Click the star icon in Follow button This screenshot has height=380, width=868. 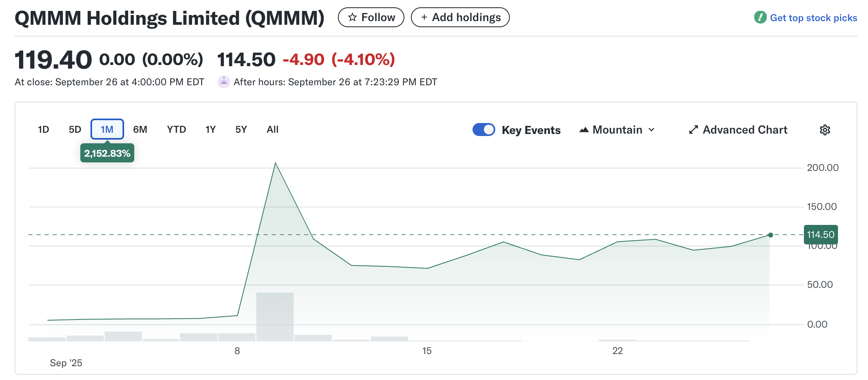pos(352,17)
